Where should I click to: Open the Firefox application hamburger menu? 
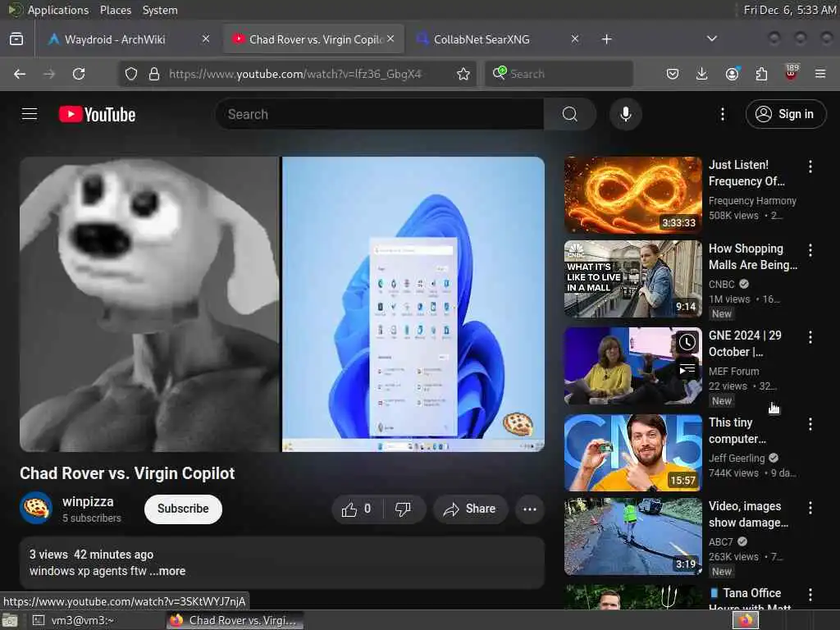pyautogui.click(x=820, y=74)
